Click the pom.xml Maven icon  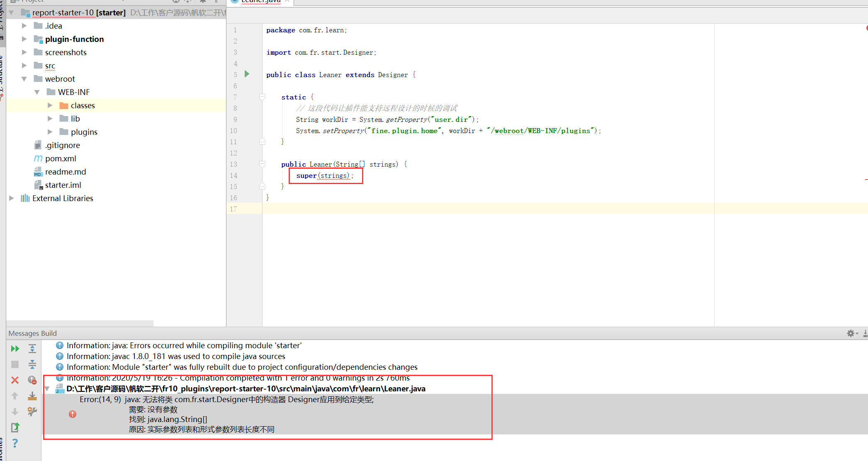[38, 158]
